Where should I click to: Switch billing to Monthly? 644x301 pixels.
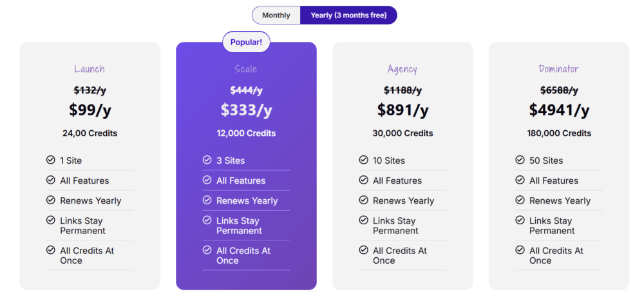coord(276,15)
